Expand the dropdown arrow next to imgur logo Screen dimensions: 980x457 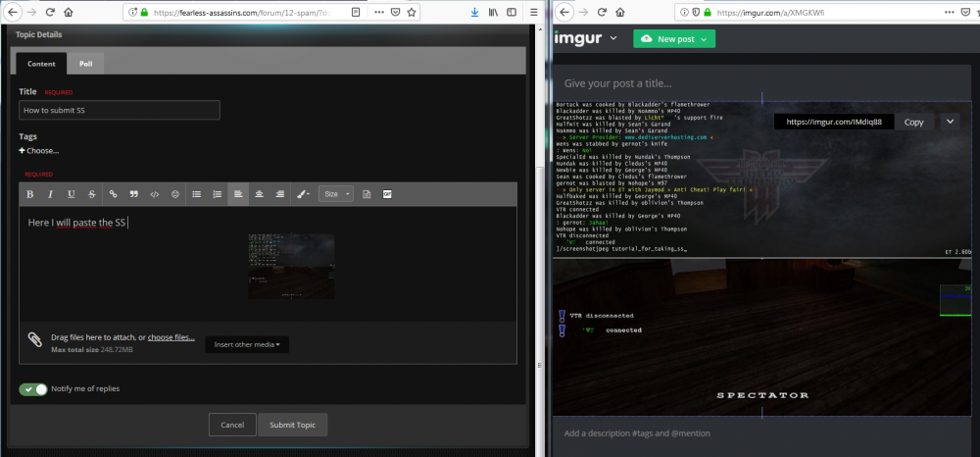(x=613, y=38)
